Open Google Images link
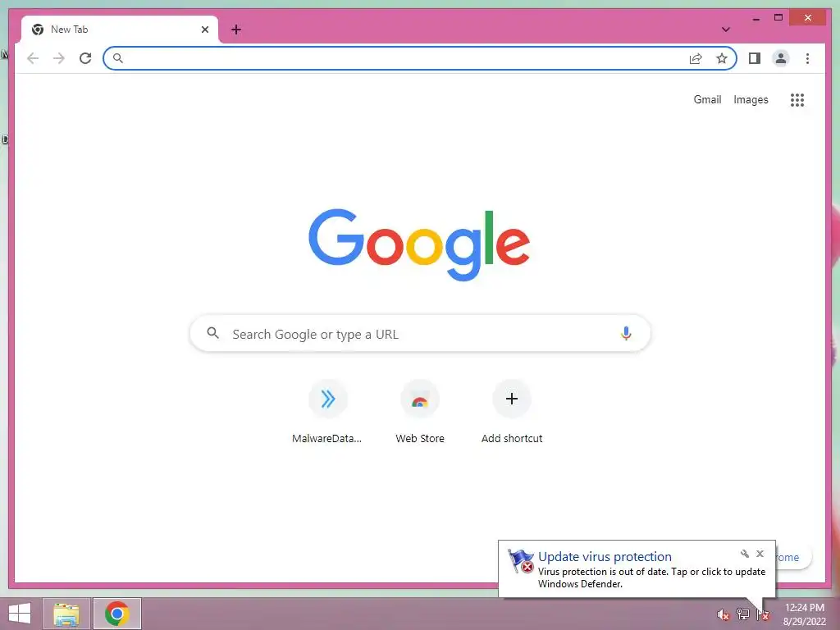The image size is (840, 630). [751, 99]
